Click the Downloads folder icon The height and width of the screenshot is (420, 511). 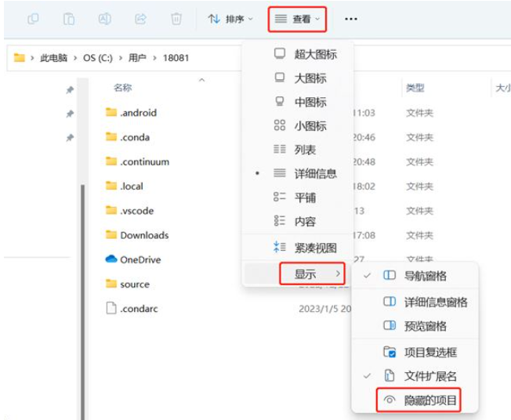[111, 234]
